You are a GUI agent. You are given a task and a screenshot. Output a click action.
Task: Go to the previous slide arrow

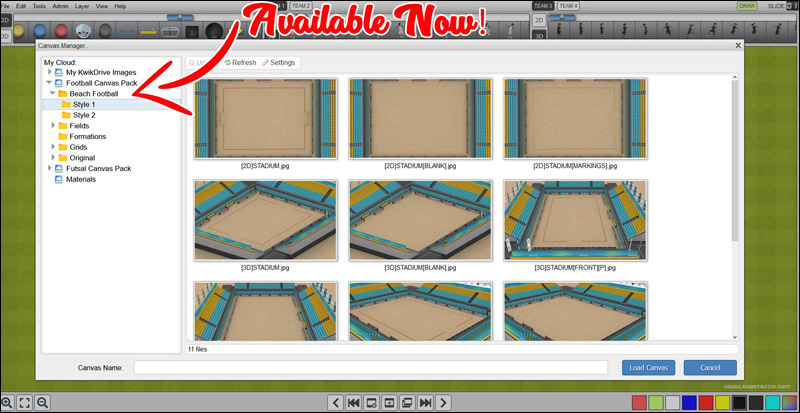[336, 402]
